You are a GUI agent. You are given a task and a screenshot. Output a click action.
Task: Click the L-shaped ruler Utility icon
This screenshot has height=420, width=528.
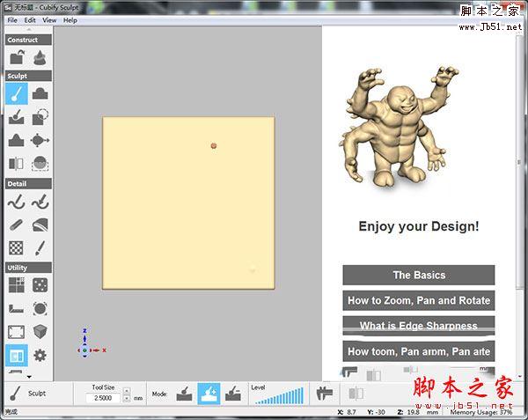click(17, 308)
